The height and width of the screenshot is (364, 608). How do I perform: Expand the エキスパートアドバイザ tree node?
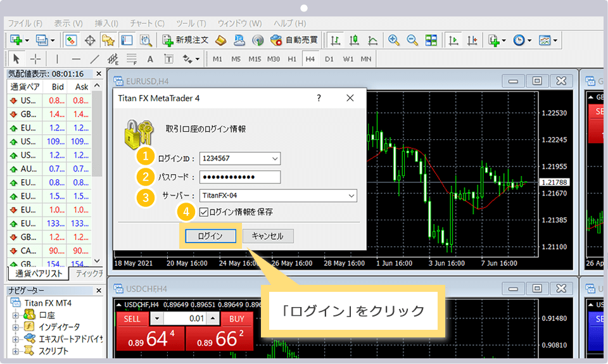tap(15, 339)
